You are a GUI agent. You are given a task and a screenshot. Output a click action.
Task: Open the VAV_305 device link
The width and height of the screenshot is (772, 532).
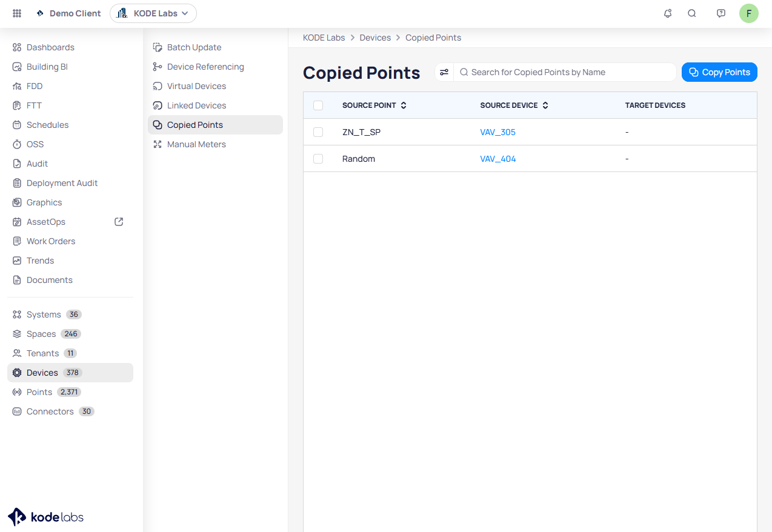497,132
